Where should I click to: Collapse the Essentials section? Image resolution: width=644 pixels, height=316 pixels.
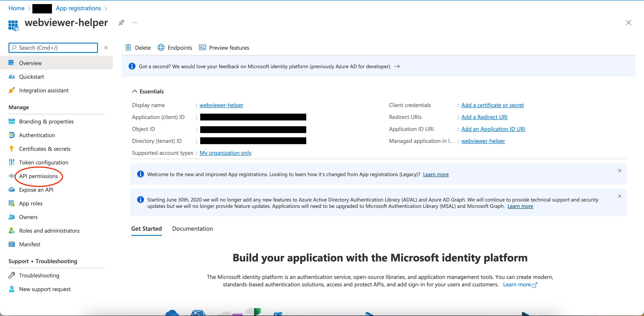pos(135,91)
